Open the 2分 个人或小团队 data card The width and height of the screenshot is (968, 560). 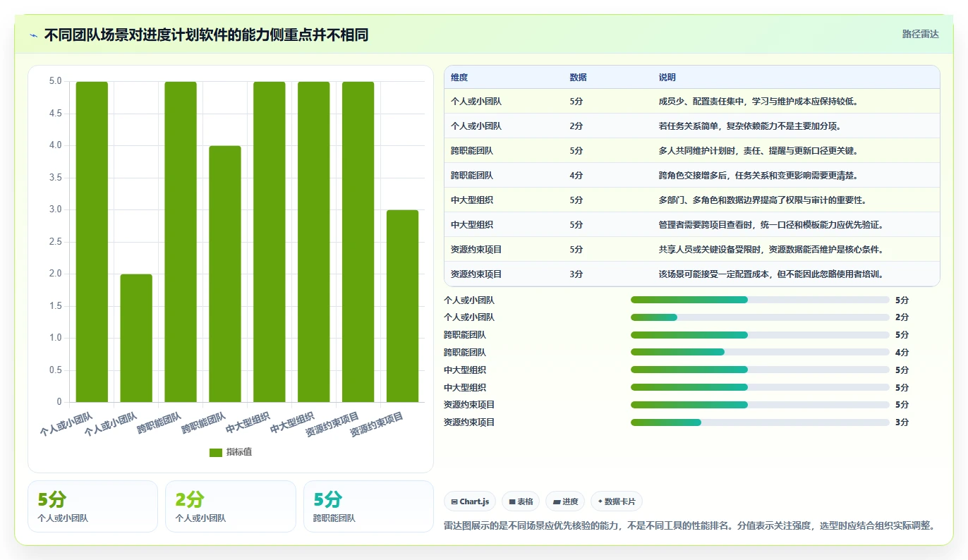pos(230,506)
